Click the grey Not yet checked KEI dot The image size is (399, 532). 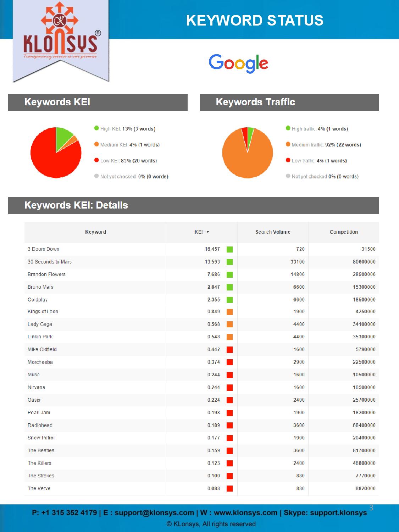click(x=96, y=176)
